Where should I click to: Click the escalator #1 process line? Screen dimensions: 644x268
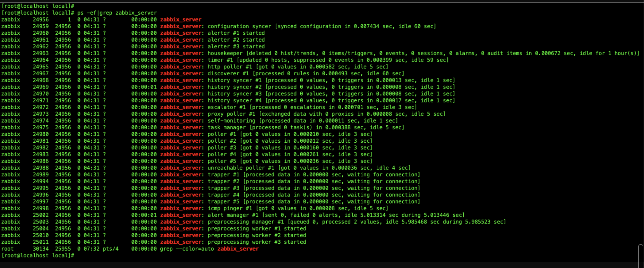coord(209,107)
